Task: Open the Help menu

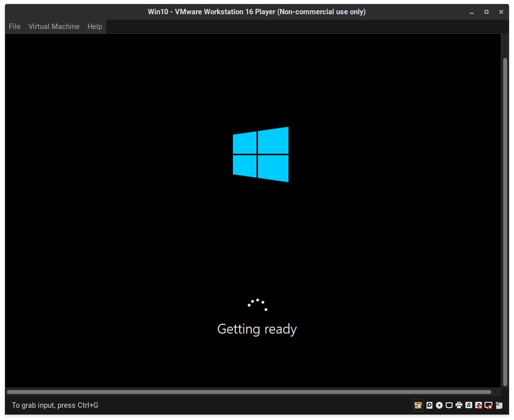Action: pyautogui.click(x=95, y=27)
